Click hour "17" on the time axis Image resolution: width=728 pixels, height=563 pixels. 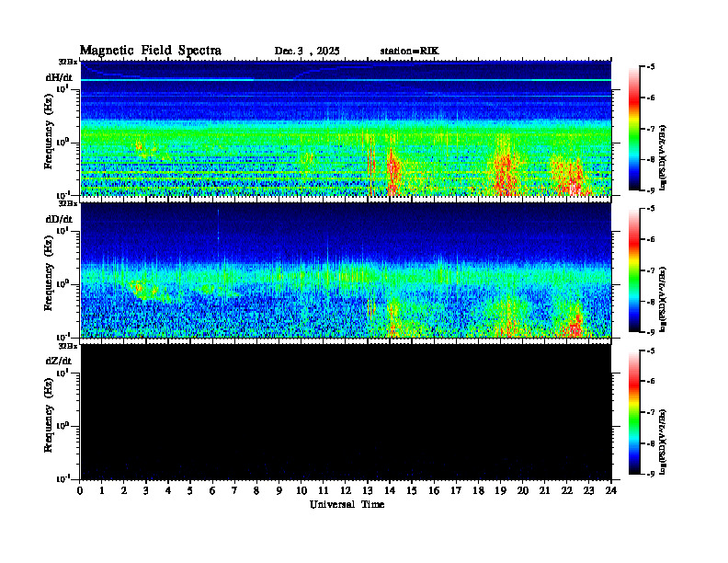pyautogui.click(x=456, y=491)
